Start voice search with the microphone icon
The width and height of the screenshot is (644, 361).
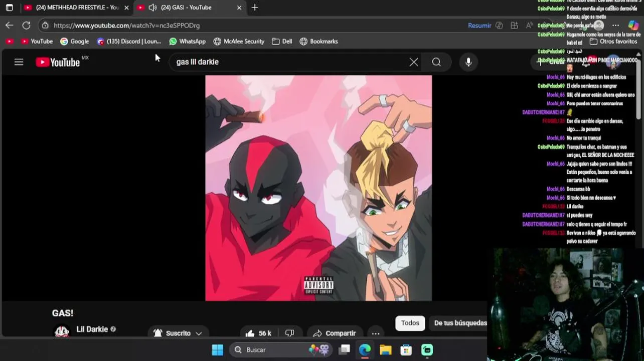click(x=468, y=62)
